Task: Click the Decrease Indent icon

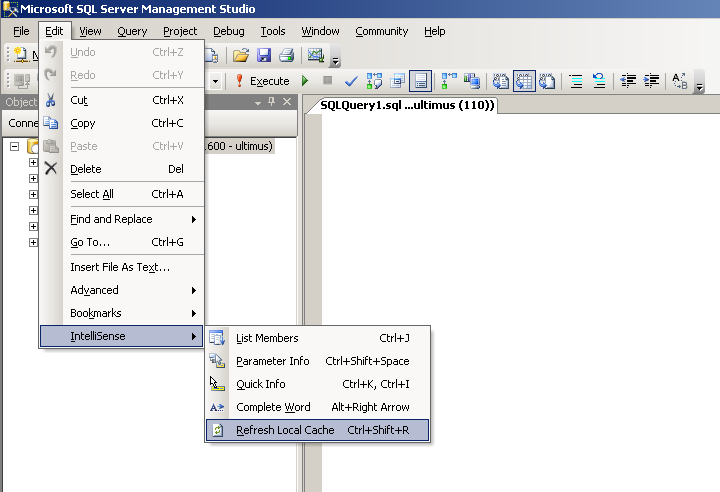Action: 629,81
